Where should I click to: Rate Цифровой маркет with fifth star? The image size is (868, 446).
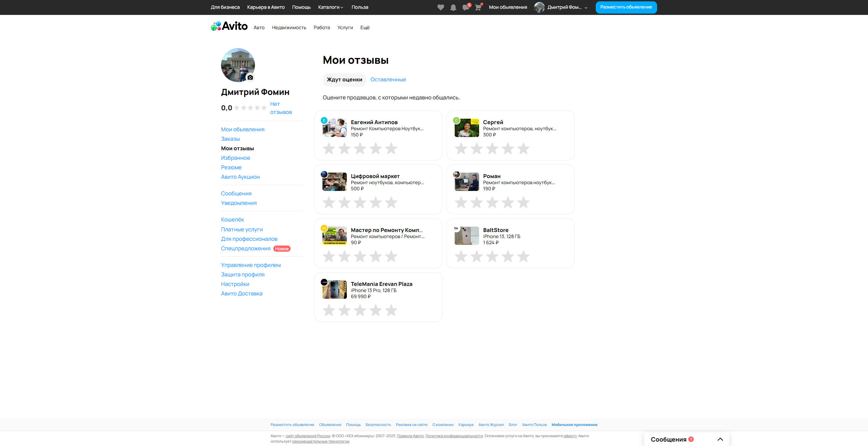pyautogui.click(x=391, y=202)
